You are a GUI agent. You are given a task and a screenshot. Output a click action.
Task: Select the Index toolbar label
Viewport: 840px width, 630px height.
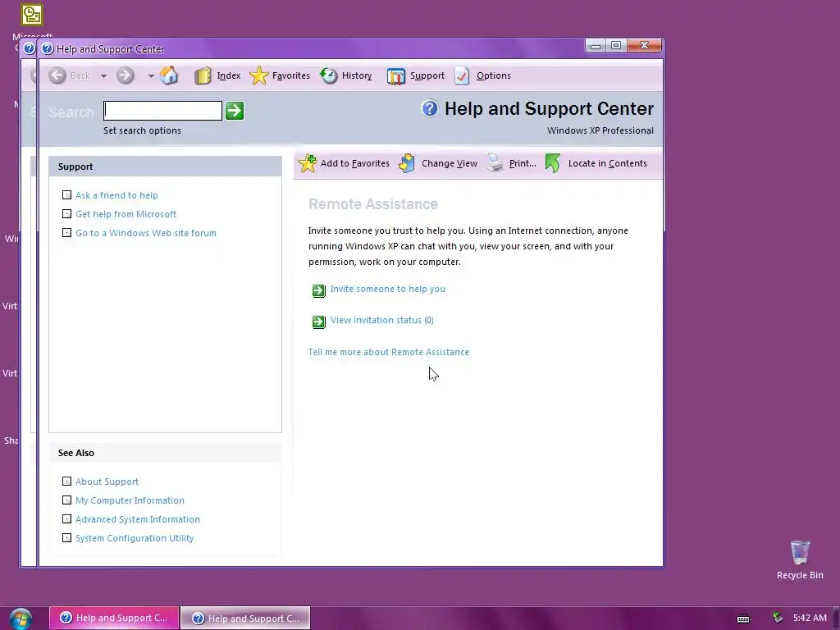[x=229, y=75]
